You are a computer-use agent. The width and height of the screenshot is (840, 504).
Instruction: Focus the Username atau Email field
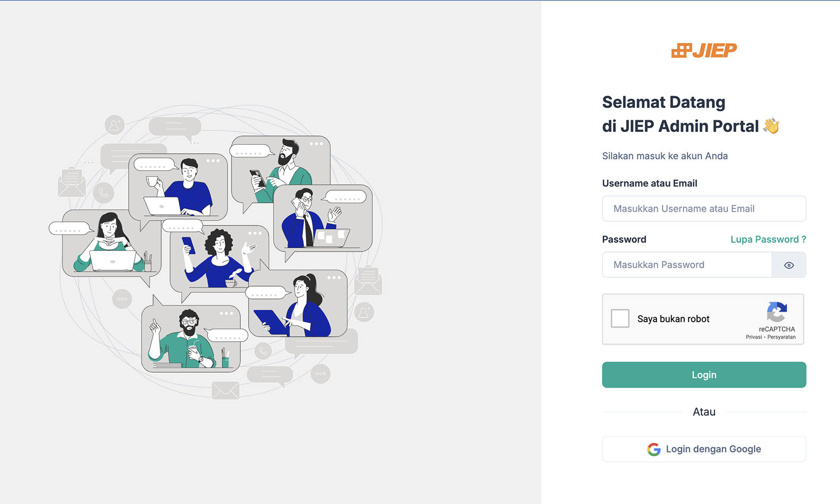click(704, 209)
